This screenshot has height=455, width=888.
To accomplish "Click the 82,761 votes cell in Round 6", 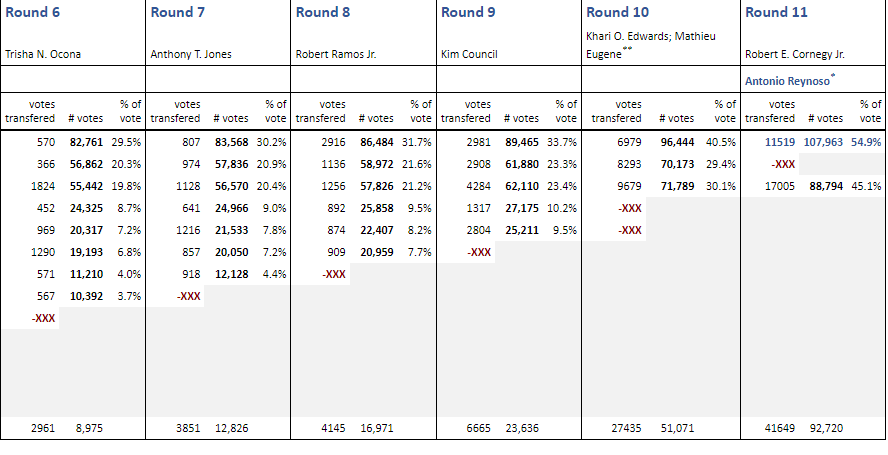I will coord(87,142).
